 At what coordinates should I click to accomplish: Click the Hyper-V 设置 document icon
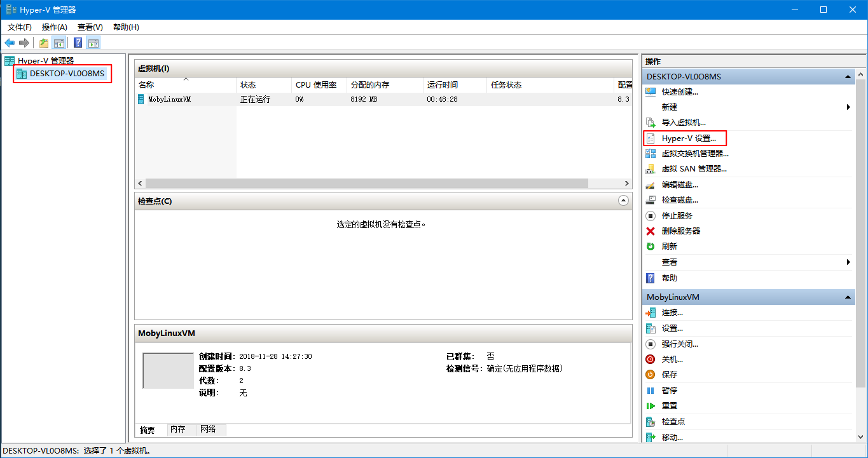[651, 138]
